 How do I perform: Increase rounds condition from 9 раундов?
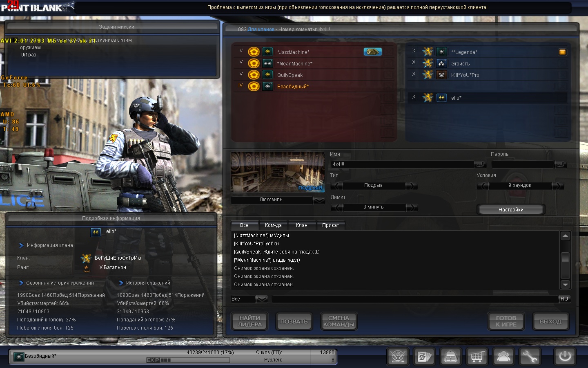point(558,186)
